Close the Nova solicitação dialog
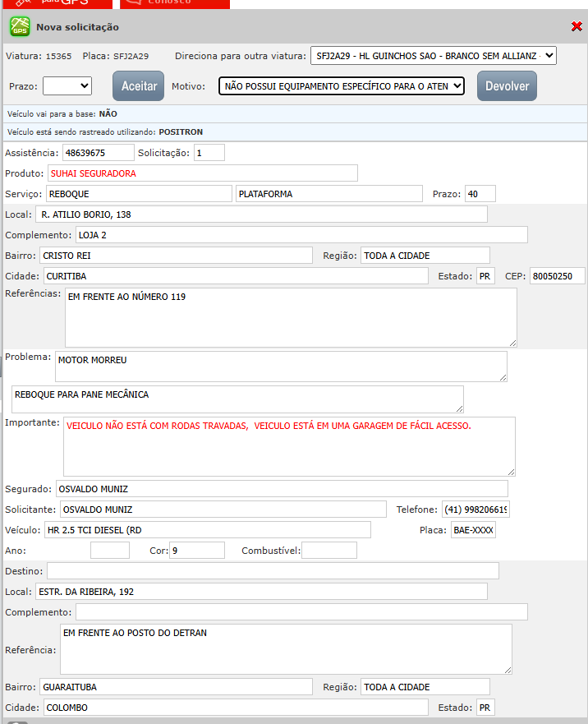Screen dimensions: 588x724 (x=577, y=26)
